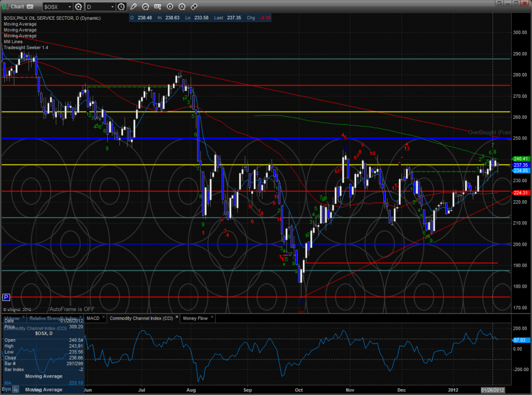Screen dimensions: 532x395
Task: Close the Relative Strength Index tab
Action: click(x=80, y=317)
